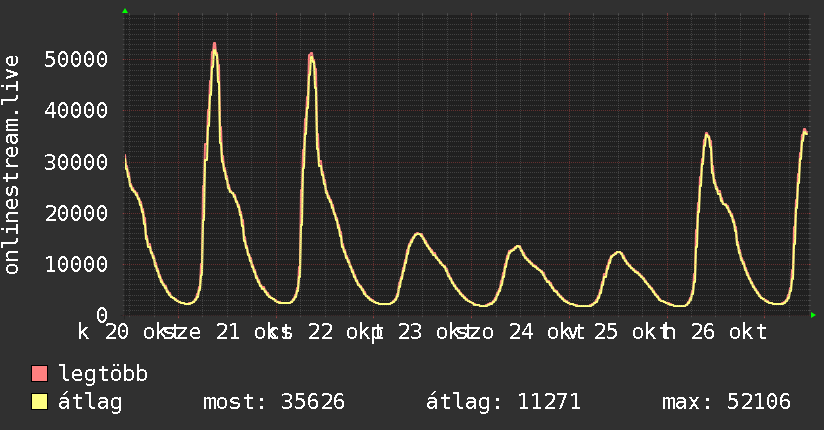
Task: Click the yellow átlag legend swatch
Action: click(x=39, y=402)
